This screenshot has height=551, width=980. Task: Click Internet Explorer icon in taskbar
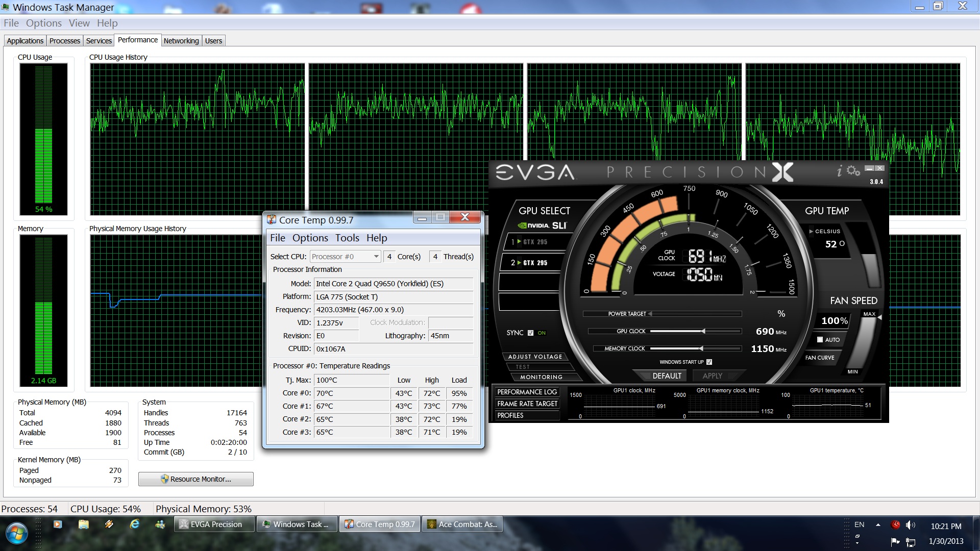(x=135, y=524)
